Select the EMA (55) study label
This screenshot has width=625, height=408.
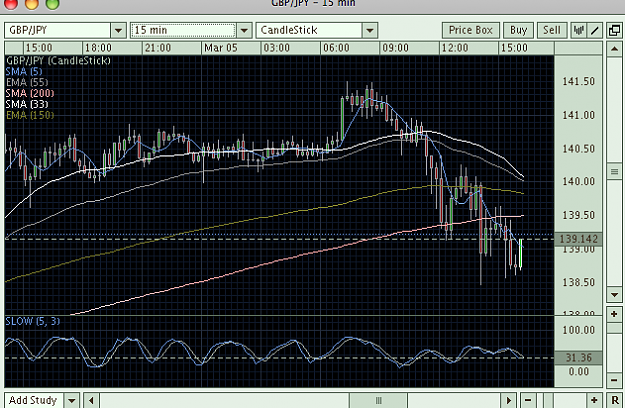27,82
